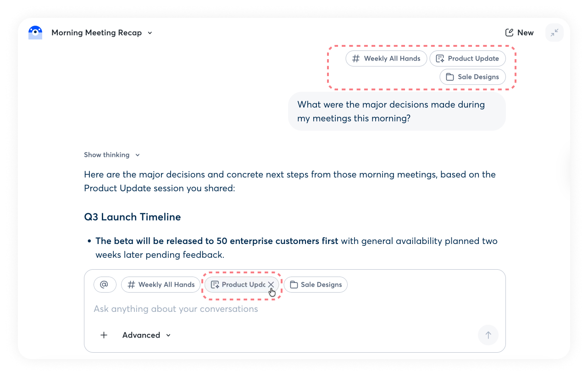This screenshot has width=588, height=377.
Task: Click the plus add attachment icon
Action: coord(104,335)
